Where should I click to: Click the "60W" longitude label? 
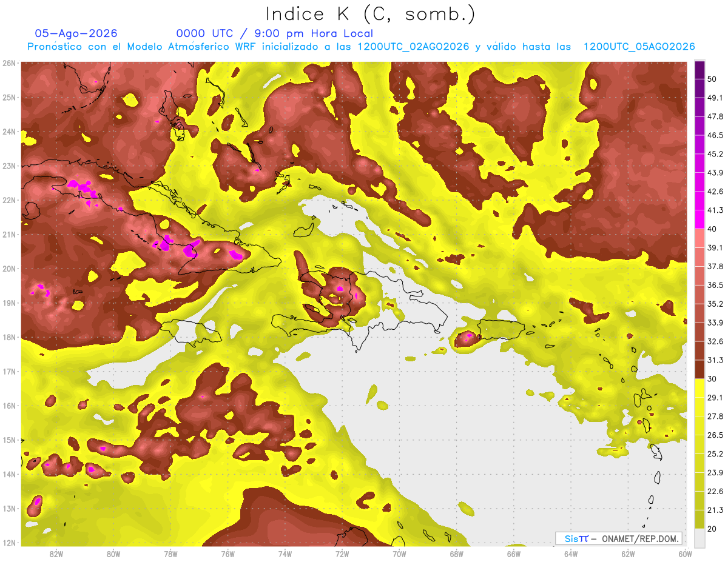685,554
